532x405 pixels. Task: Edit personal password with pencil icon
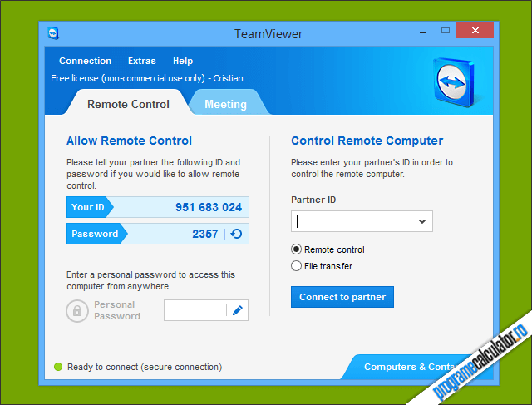tap(238, 310)
